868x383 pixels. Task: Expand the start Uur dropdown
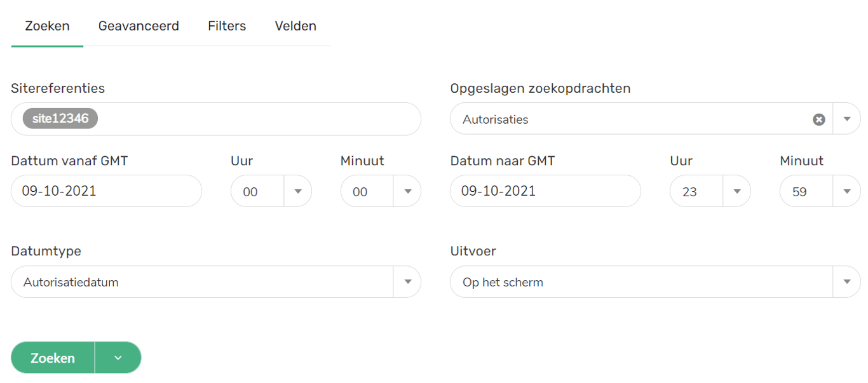tap(297, 191)
